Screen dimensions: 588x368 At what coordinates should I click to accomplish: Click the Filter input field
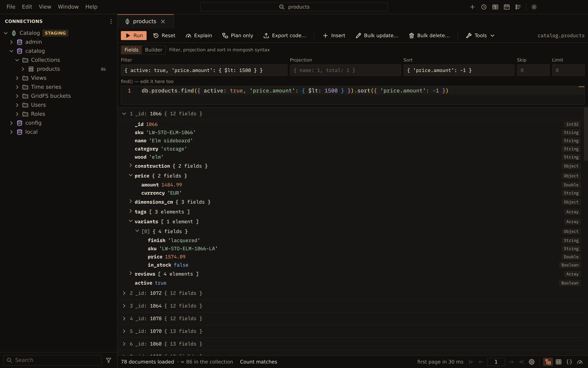(204, 70)
